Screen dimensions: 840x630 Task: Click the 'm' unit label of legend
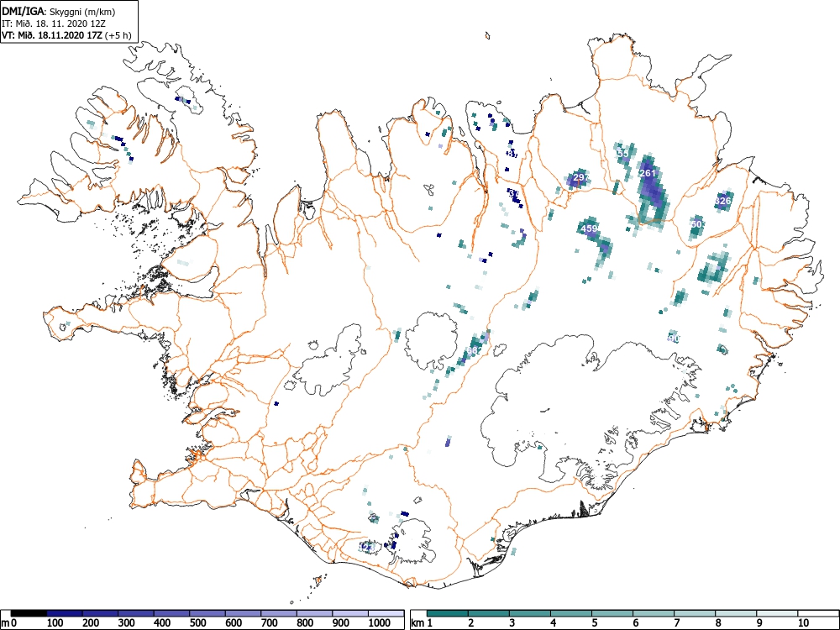tap(5, 623)
